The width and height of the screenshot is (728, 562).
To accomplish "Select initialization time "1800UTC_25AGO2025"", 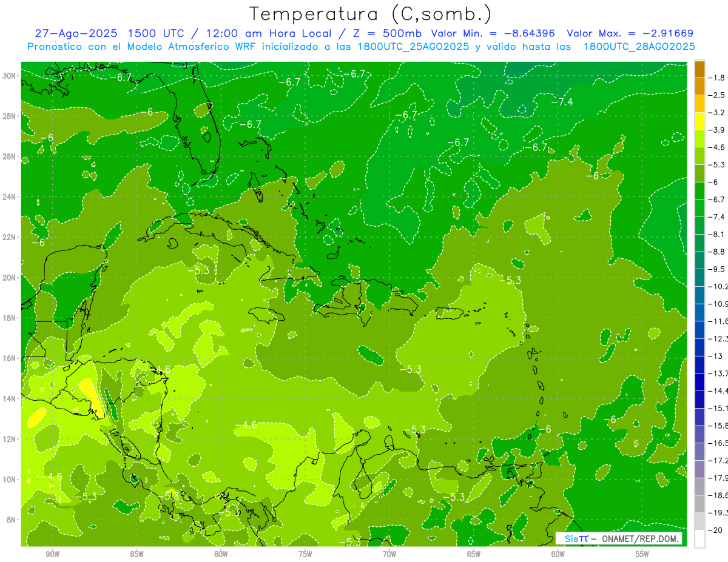I will point(412,47).
